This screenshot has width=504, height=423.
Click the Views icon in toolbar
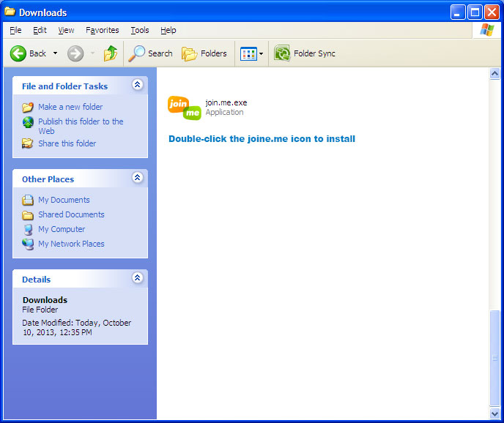[248, 53]
